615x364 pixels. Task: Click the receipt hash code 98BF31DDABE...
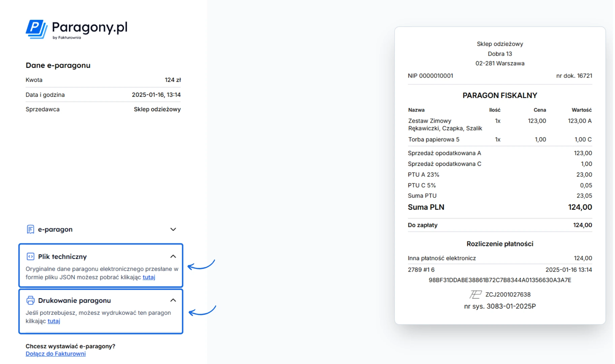point(500,280)
